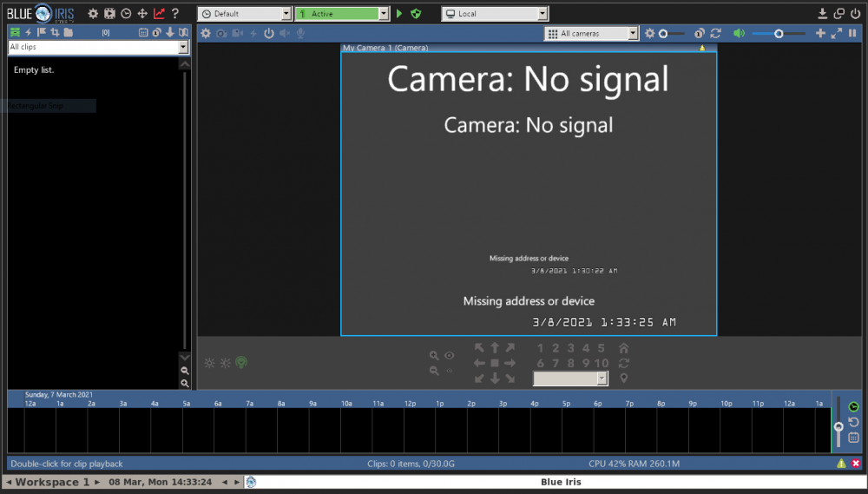
Task: Toggle the flagged clips filter icon
Action: [42, 33]
